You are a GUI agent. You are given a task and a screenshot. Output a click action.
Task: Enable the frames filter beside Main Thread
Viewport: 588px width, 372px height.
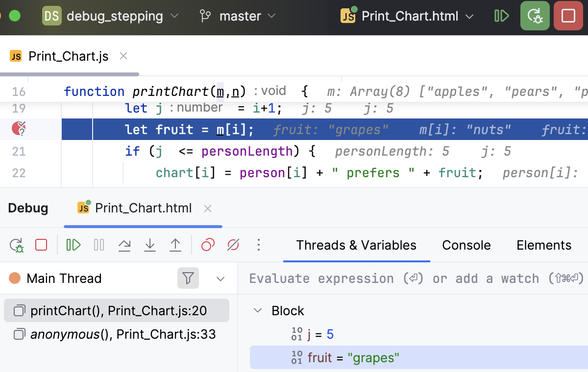coord(188,278)
